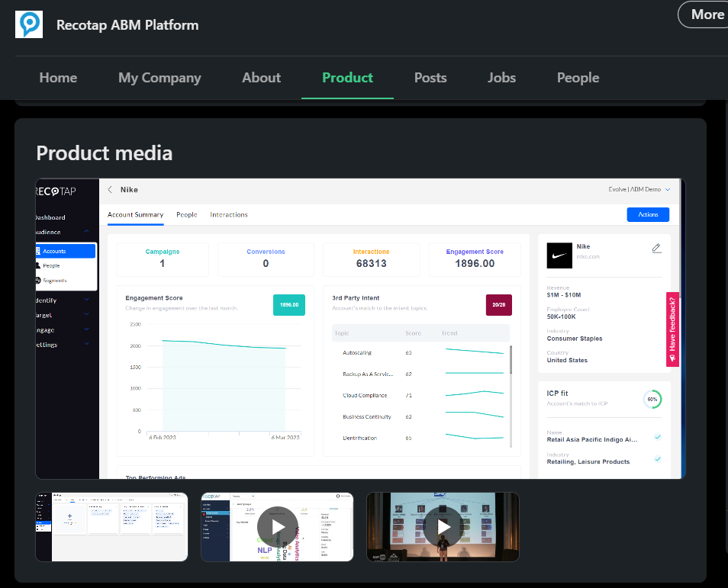Toggle check for Retailing, Leisure Products
This screenshot has width=728, height=588.
[x=658, y=459]
